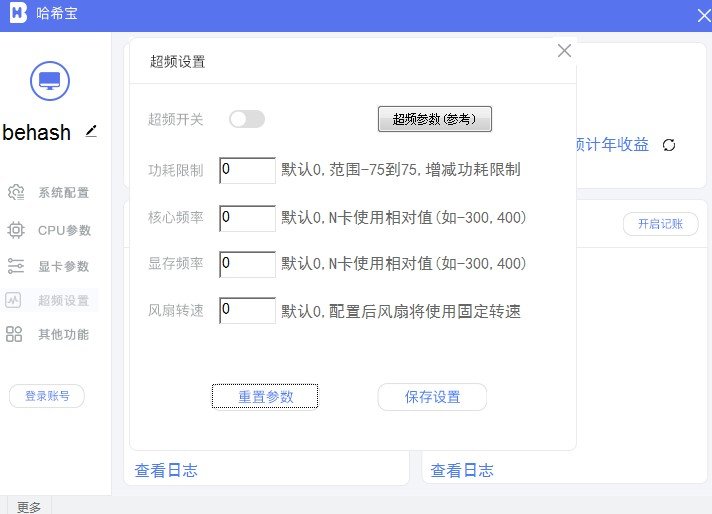Toggle the 超频开关 switch
The width and height of the screenshot is (712, 514).
tap(247, 119)
